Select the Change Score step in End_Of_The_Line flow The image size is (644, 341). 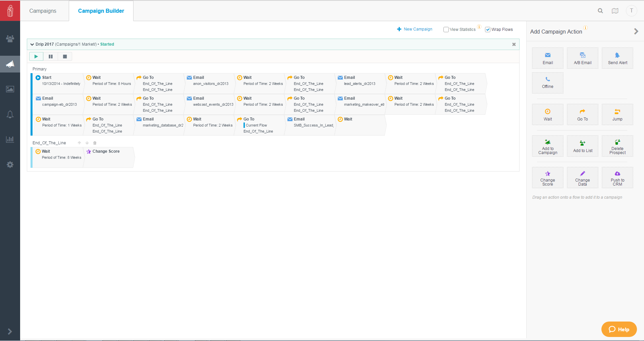point(108,157)
